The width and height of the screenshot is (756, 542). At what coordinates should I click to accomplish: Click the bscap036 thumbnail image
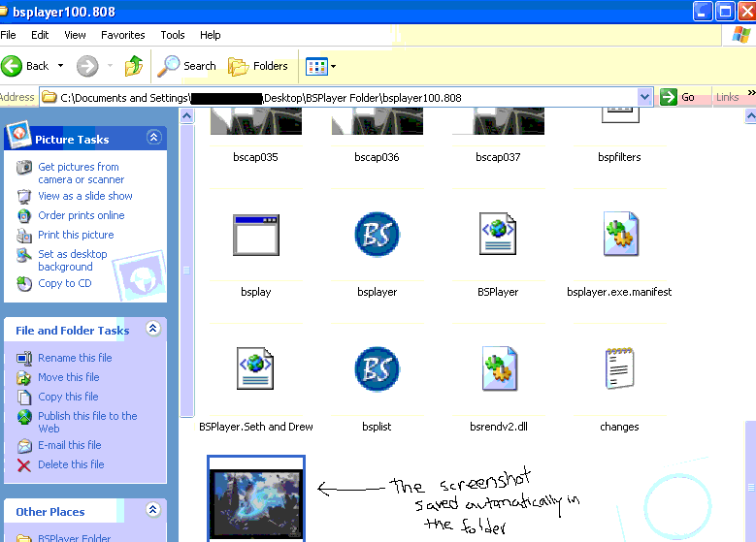[378, 121]
